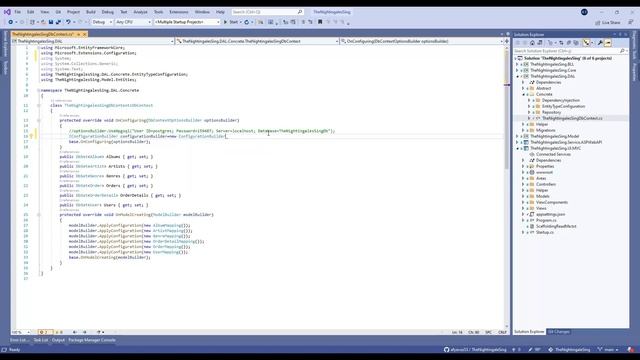Open the Git menu
This screenshot has width=640, height=360.
click(58, 12)
